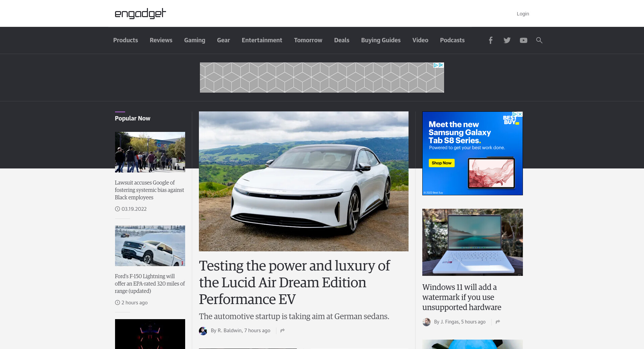644x349 pixels.
Task: Open the dark red-lit thumbnail under Popular Now
Action: point(150,334)
